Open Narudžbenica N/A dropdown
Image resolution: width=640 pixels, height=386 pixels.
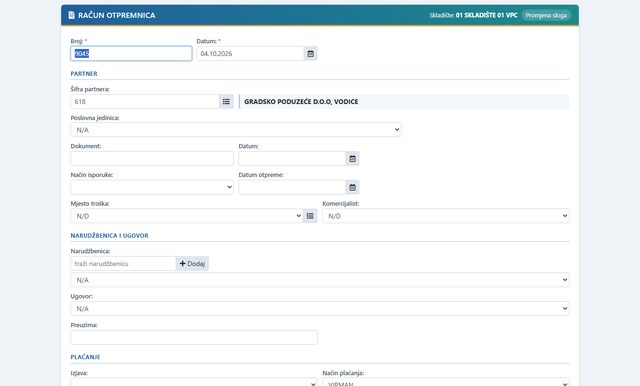coord(320,280)
